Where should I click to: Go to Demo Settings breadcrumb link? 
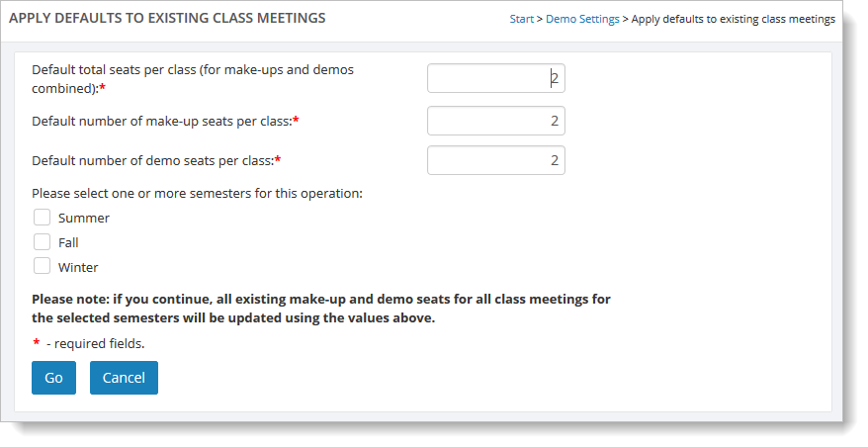[582, 19]
